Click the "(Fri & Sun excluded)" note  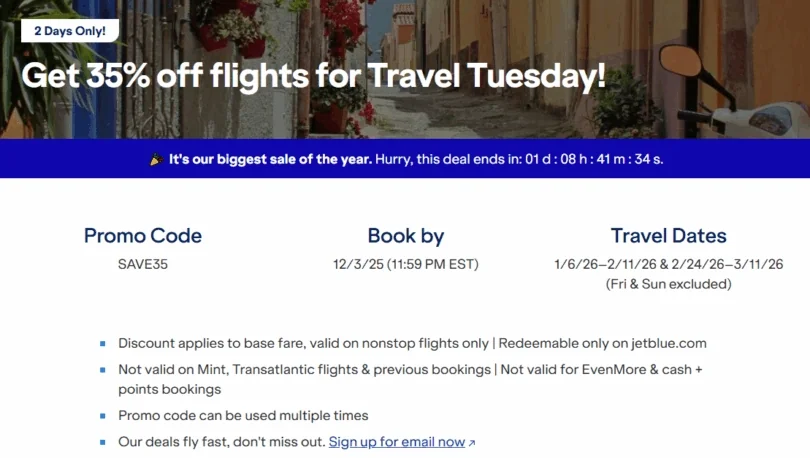pyautogui.click(x=668, y=284)
